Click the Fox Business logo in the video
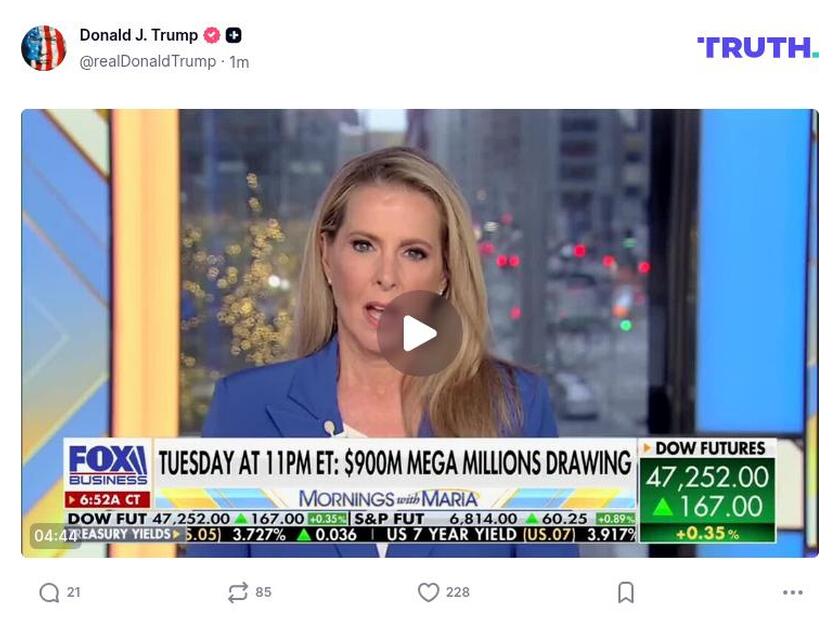This screenshot has width=840, height=632. tap(108, 464)
